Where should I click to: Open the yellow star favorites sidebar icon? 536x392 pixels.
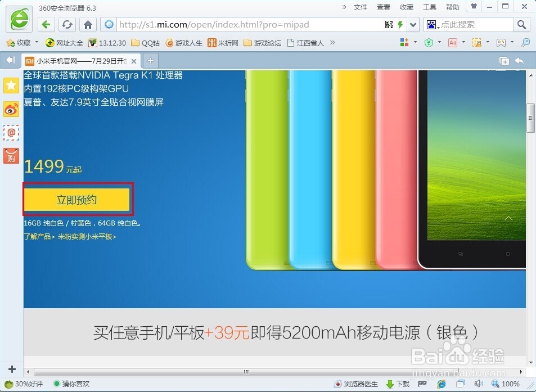click(x=11, y=85)
